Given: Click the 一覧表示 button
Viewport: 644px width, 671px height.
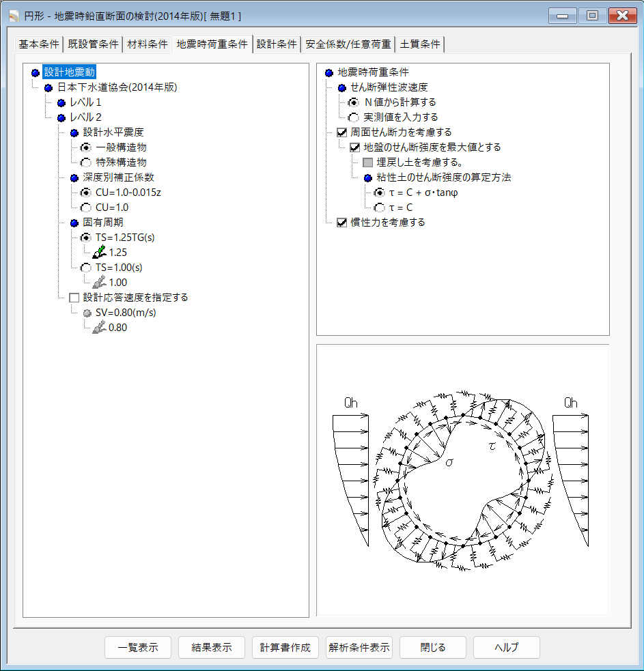Looking at the screenshot, I should click(138, 648).
